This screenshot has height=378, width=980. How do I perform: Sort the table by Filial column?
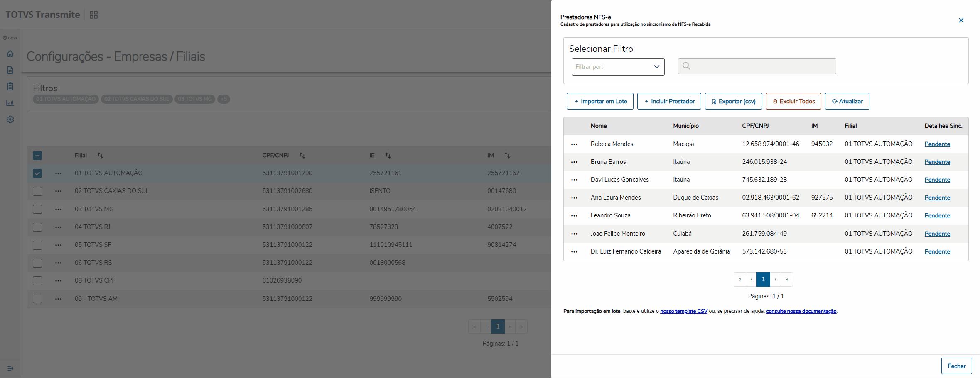pyautogui.click(x=100, y=156)
